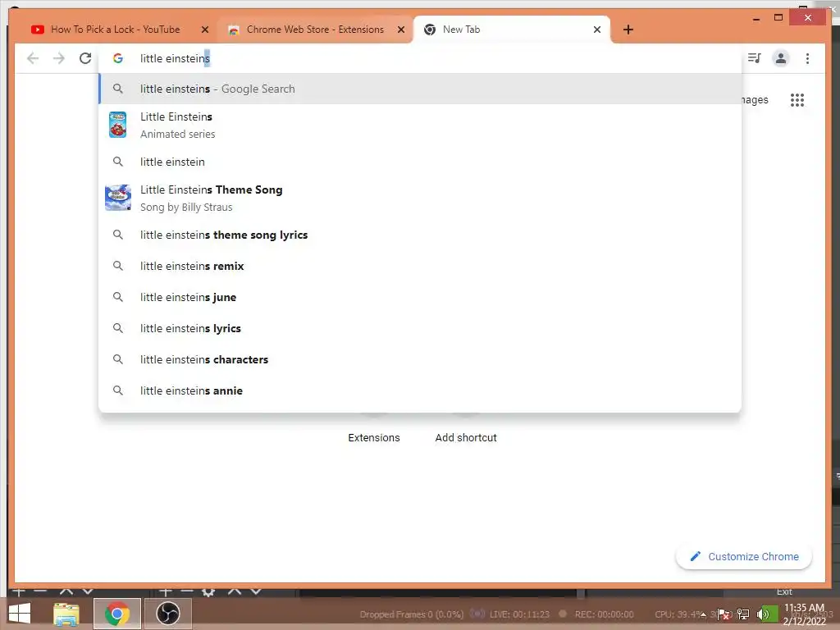Image resolution: width=840 pixels, height=630 pixels.
Task: Switch to How To Pick a Lock YouTube tab
Action: pyautogui.click(x=115, y=30)
